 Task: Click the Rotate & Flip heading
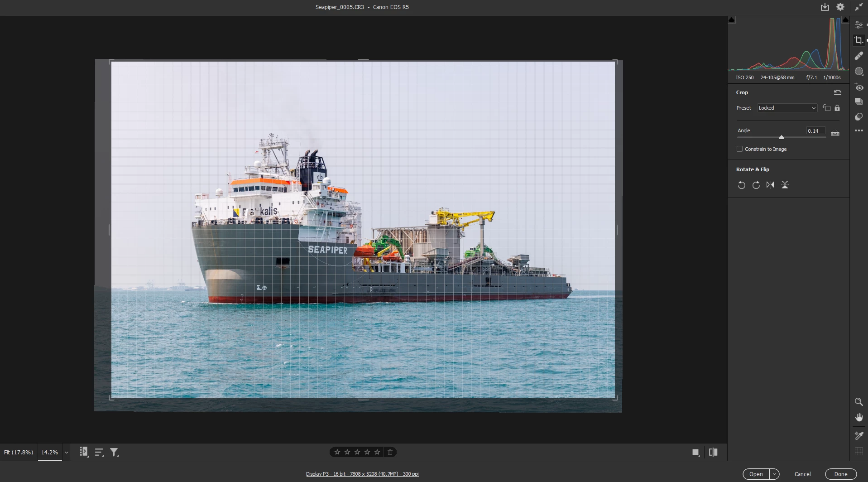click(x=753, y=169)
